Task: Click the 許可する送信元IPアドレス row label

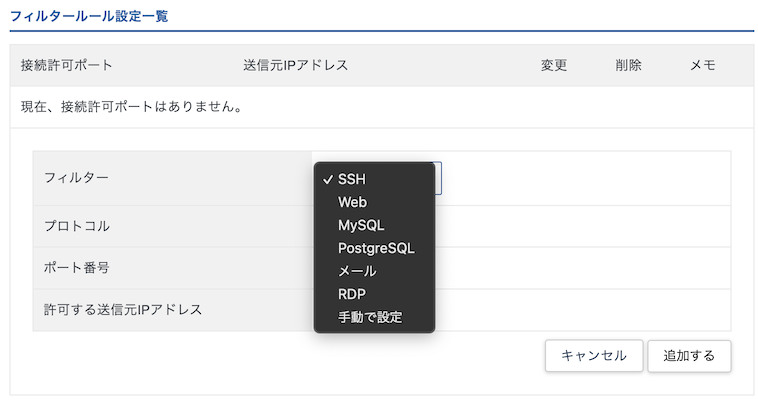Action: 123,310
